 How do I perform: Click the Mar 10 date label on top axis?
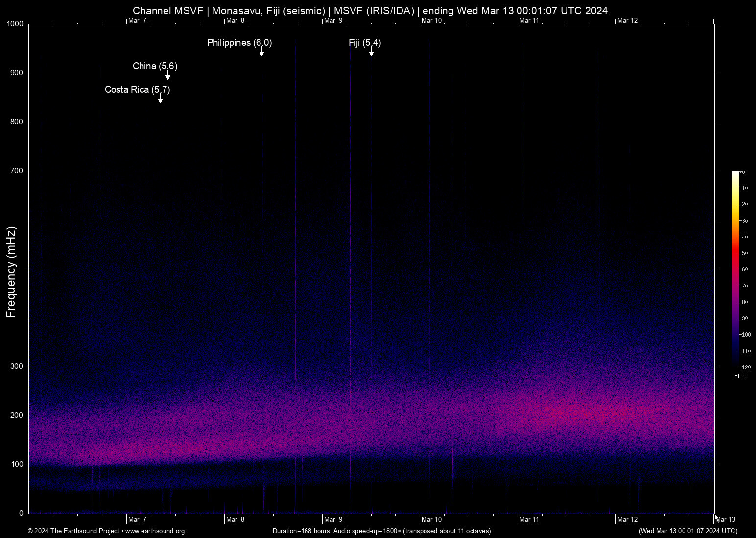[433, 20]
